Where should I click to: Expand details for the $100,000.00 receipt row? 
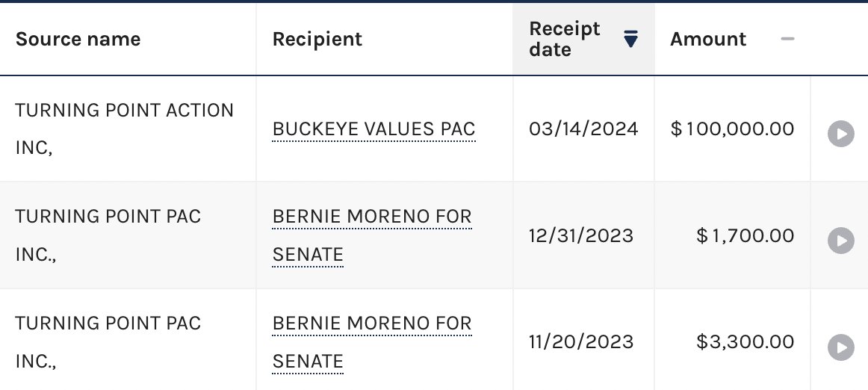coord(841,134)
